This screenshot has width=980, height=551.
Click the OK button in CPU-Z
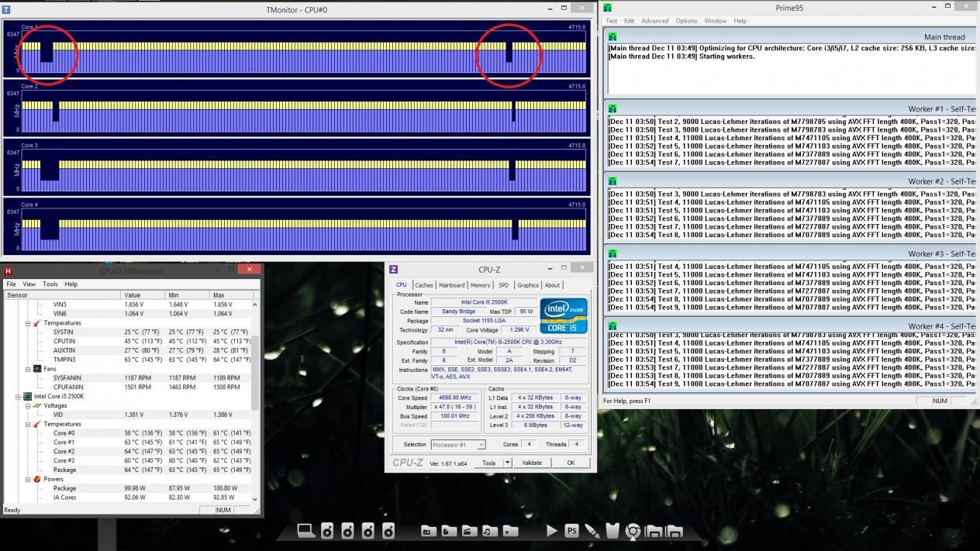coord(571,463)
